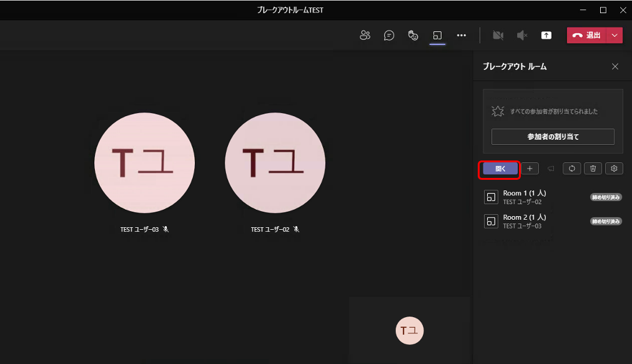
Task: Minimize the Teams meeting window
Action: [x=583, y=10]
